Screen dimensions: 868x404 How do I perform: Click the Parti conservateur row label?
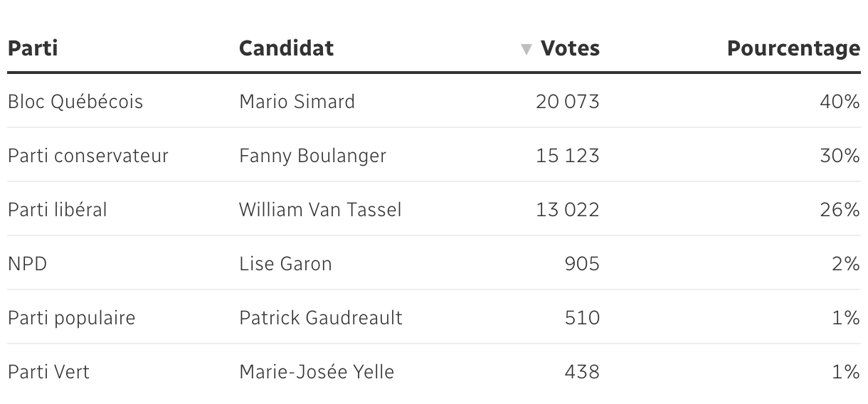[88, 156]
